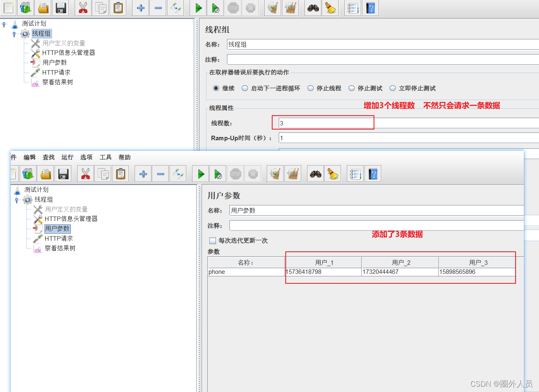Click the Search binoculars icon in top toolbar
The image size is (539, 392).
coord(313,8)
